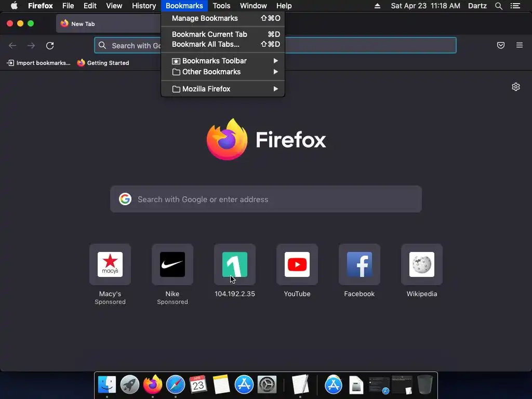The width and height of the screenshot is (532, 399).
Task: Click the date and time in menu bar
Action: click(425, 6)
